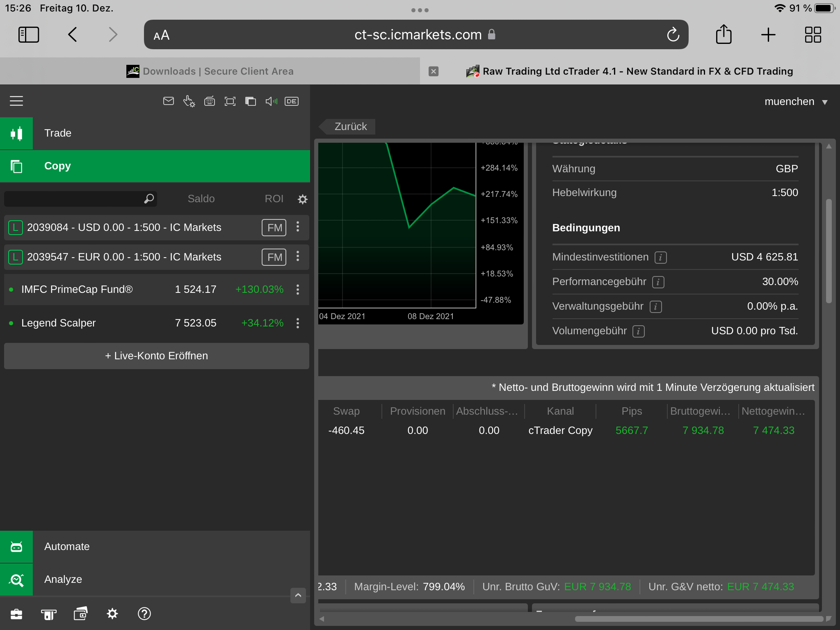Open Safari AA reader options
Screen dimensions: 840x630
(162, 35)
